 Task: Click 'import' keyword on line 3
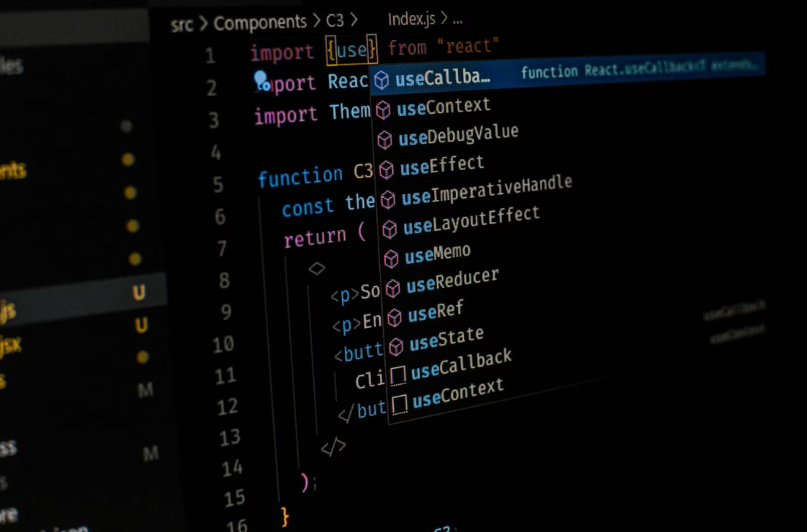[x=286, y=115]
